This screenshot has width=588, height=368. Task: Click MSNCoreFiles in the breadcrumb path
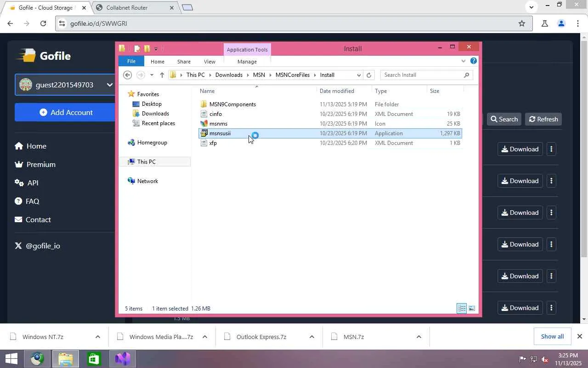(x=293, y=75)
